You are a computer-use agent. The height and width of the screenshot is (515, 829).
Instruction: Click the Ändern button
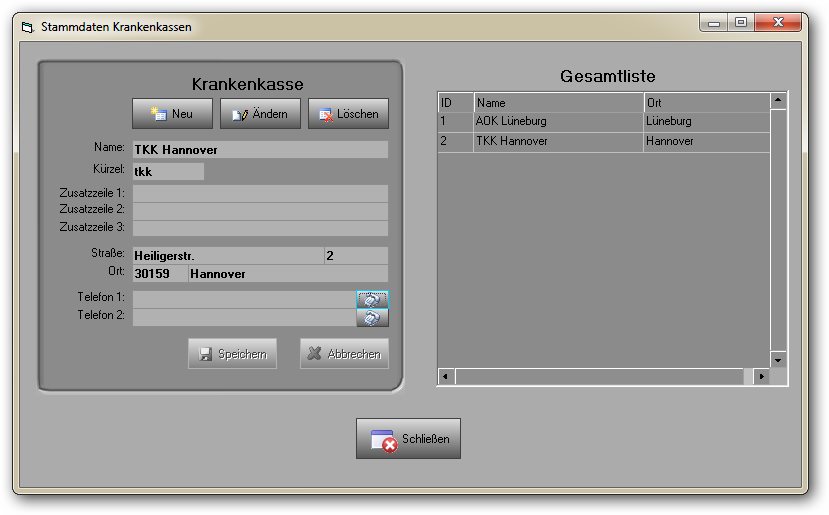click(260, 114)
